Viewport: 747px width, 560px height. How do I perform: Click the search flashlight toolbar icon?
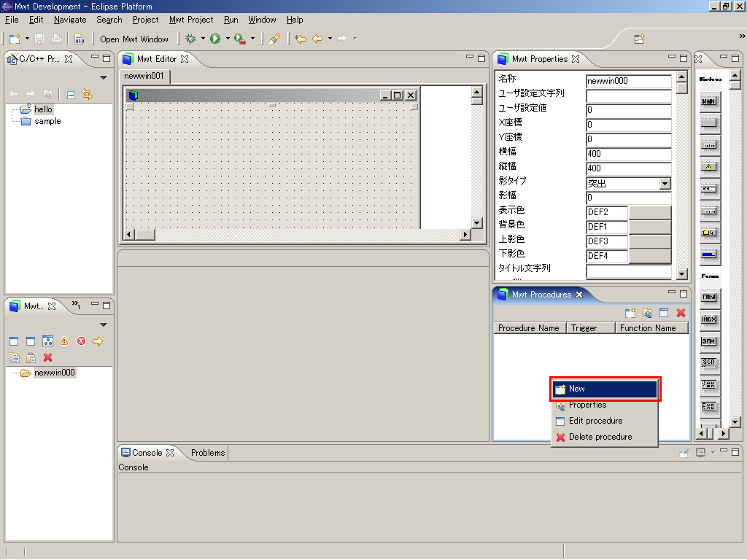click(x=274, y=39)
